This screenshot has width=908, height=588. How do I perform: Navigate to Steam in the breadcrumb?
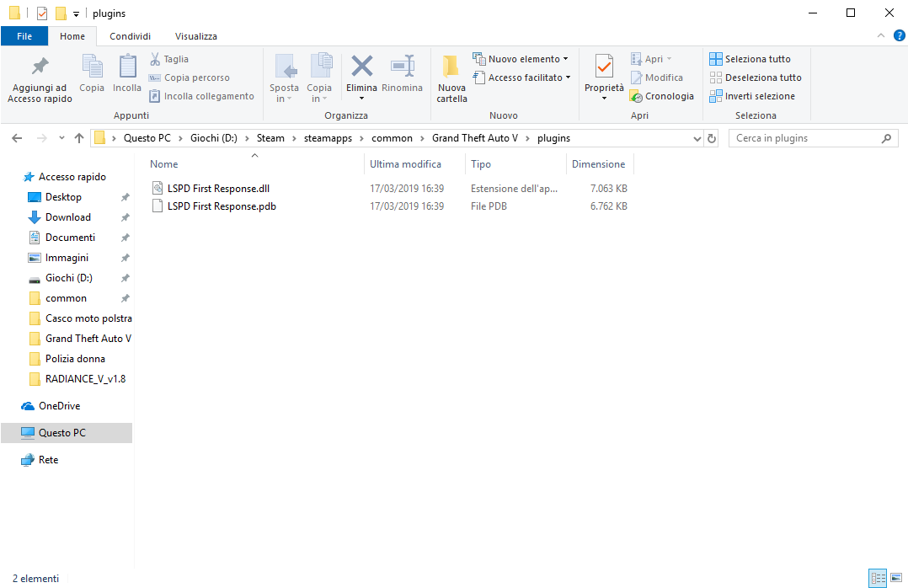270,138
